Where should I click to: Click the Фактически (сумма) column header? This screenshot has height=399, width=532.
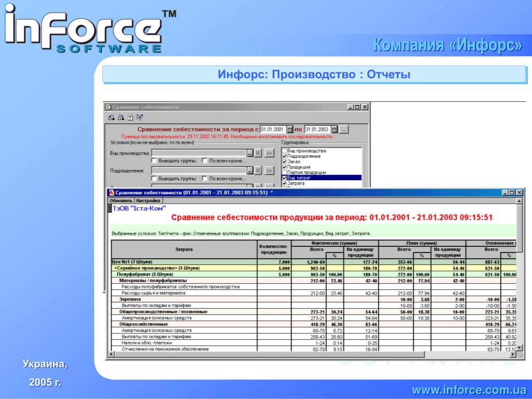tap(335, 243)
